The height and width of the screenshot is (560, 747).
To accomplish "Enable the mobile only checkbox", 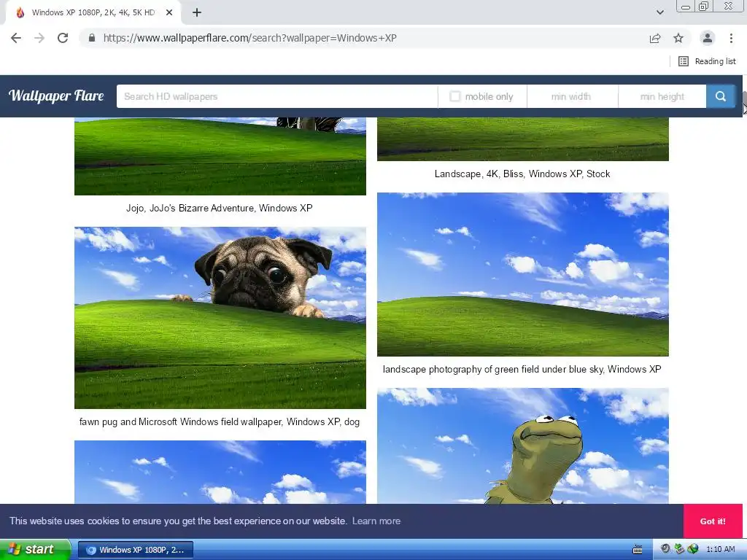I will pyautogui.click(x=455, y=97).
